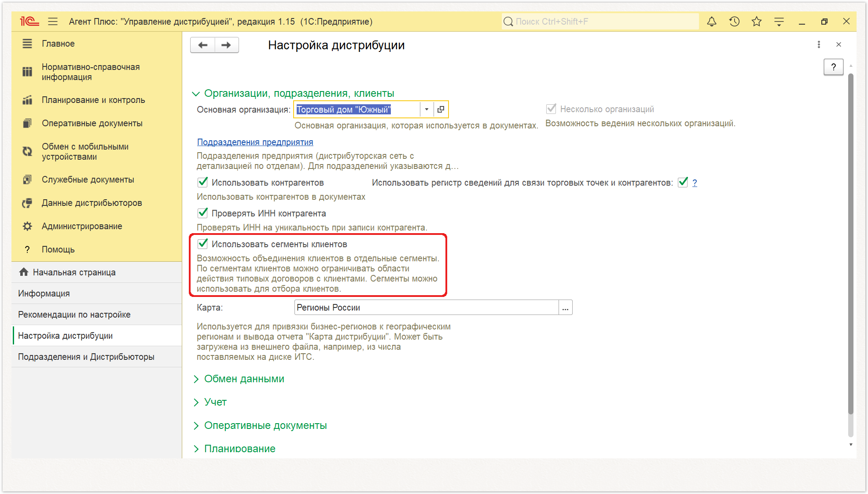Toggle Проверять ИНН контрагента checkbox
868x494 pixels.
click(x=202, y=213)
